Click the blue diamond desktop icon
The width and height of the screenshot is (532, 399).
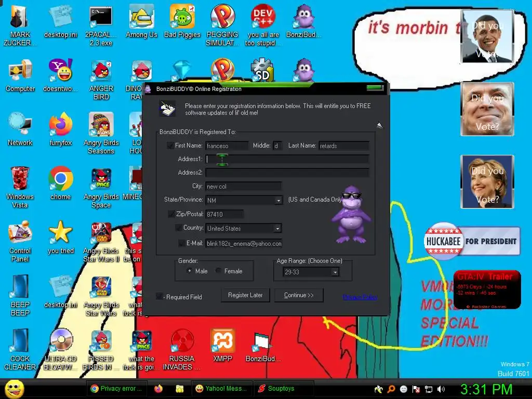click(182, 70)
